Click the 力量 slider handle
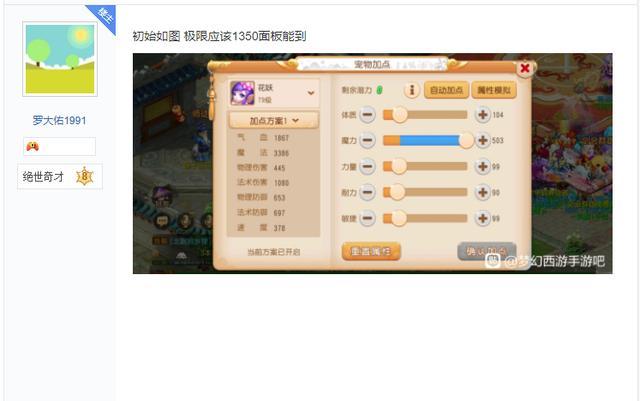 398,167
